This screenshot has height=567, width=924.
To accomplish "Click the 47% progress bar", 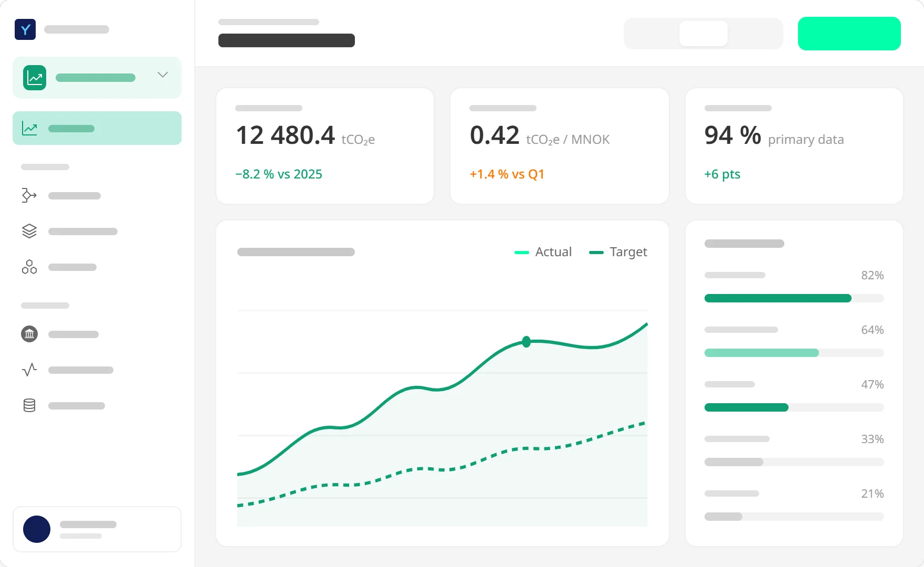I will pos(794,407).
